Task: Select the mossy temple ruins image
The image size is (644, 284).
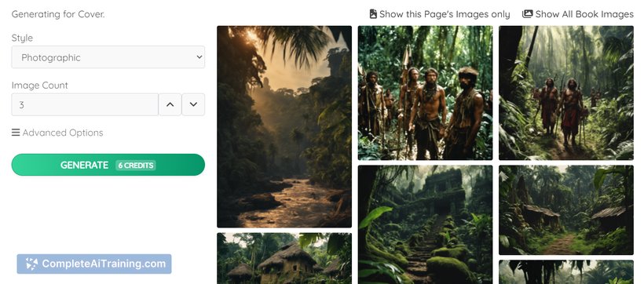Action: pyautogui.click(x=425, y=224)
